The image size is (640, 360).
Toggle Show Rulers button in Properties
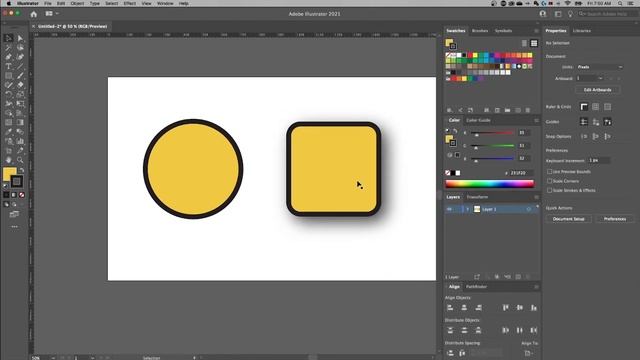584,107
